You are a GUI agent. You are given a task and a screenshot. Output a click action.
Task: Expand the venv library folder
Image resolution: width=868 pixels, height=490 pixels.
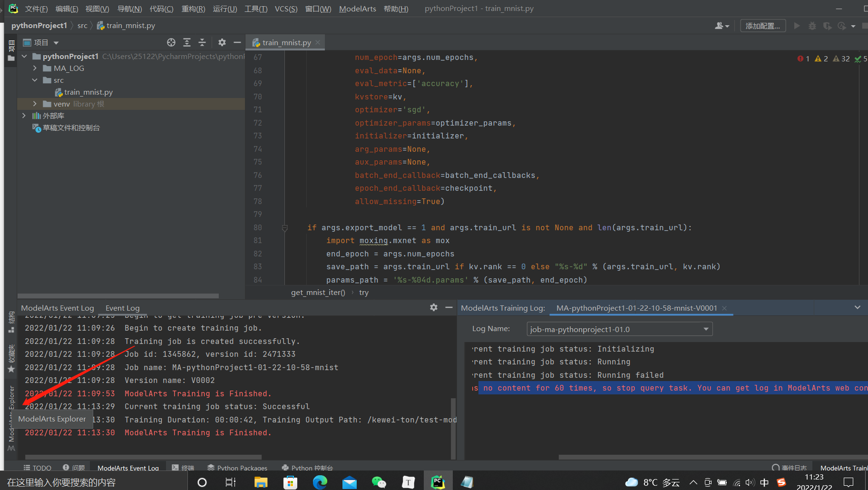(x=35, y=104)
